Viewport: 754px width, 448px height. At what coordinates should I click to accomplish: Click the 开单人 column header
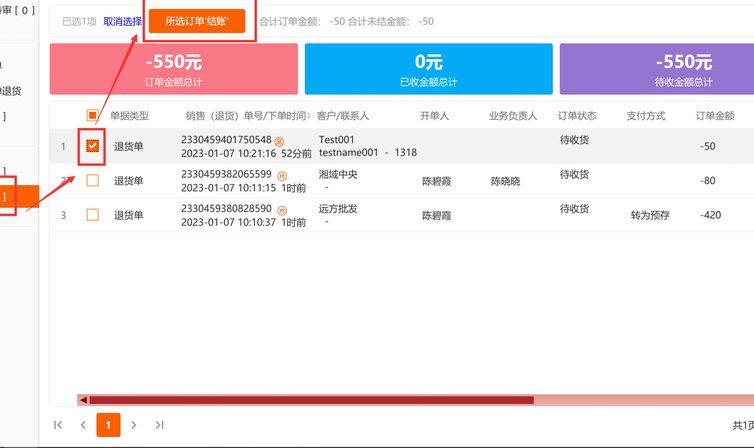(434, 116)
